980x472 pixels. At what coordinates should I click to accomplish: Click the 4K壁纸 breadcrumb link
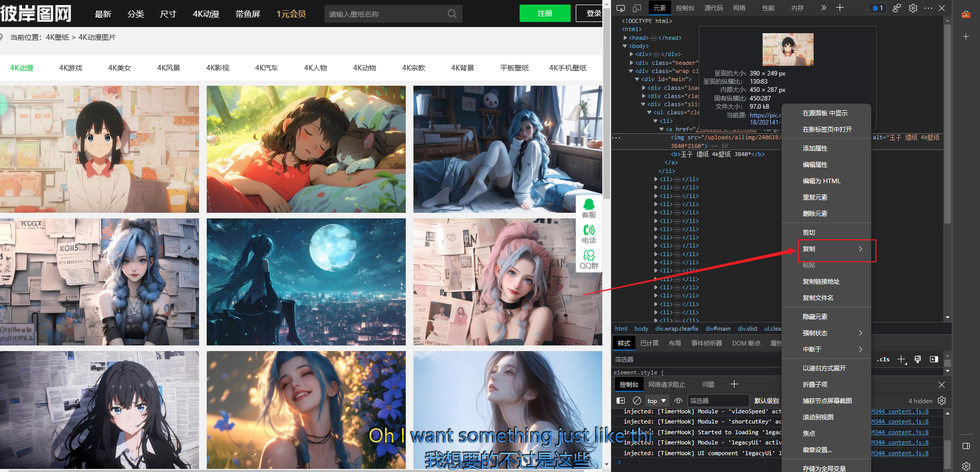click(x=57, y=37)
